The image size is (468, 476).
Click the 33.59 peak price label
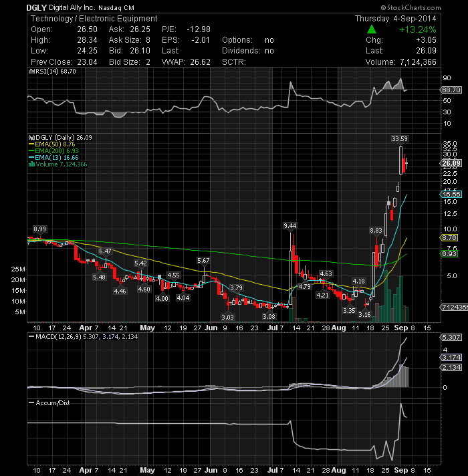[400, 139]
